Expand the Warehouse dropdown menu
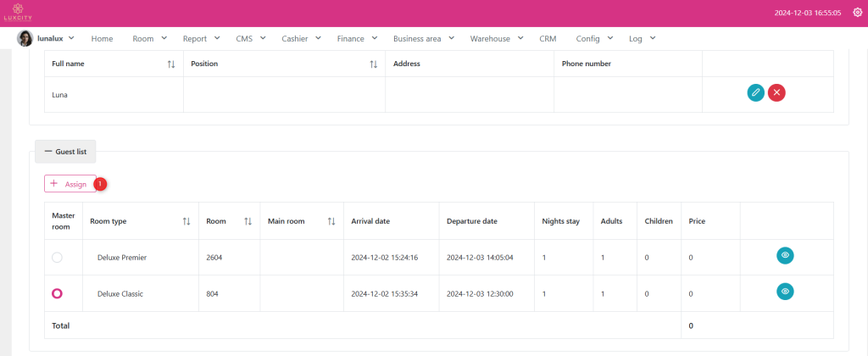 (496, 38)
